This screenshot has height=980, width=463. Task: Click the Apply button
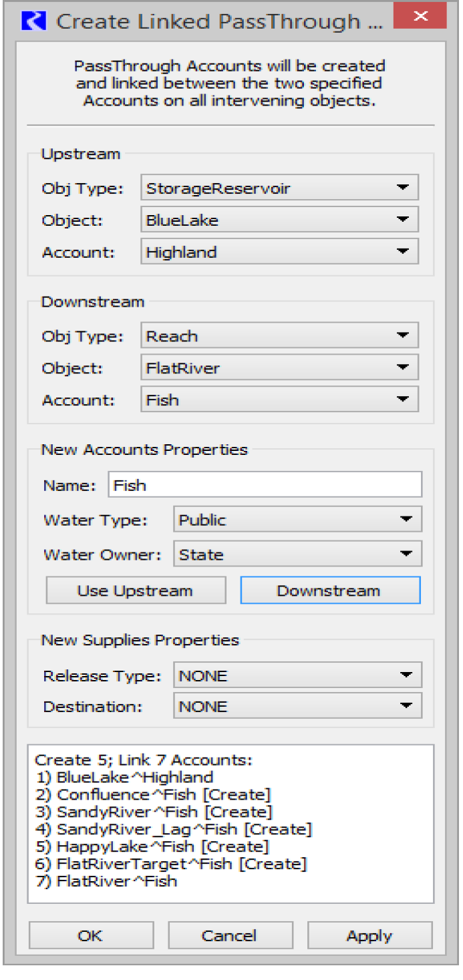(369, 935)
